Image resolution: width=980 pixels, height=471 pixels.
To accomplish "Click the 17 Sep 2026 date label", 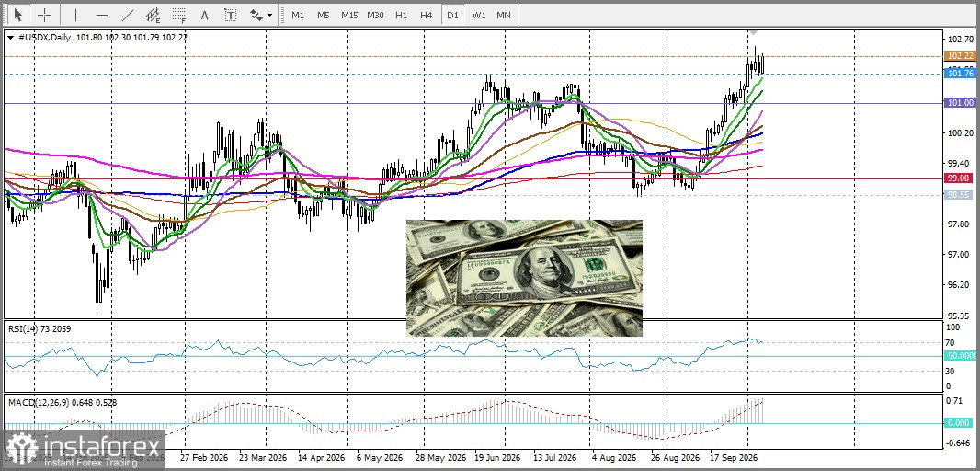I will click(735, 457).
